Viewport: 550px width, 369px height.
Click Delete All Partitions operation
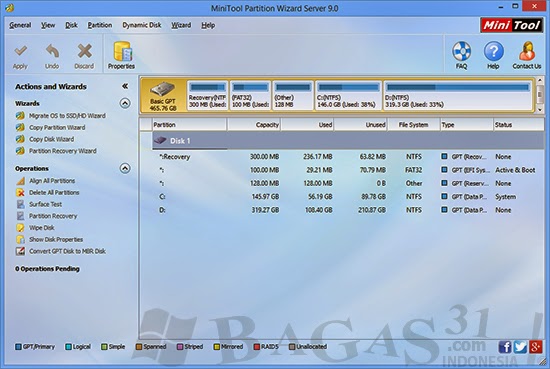coord(54,193)
